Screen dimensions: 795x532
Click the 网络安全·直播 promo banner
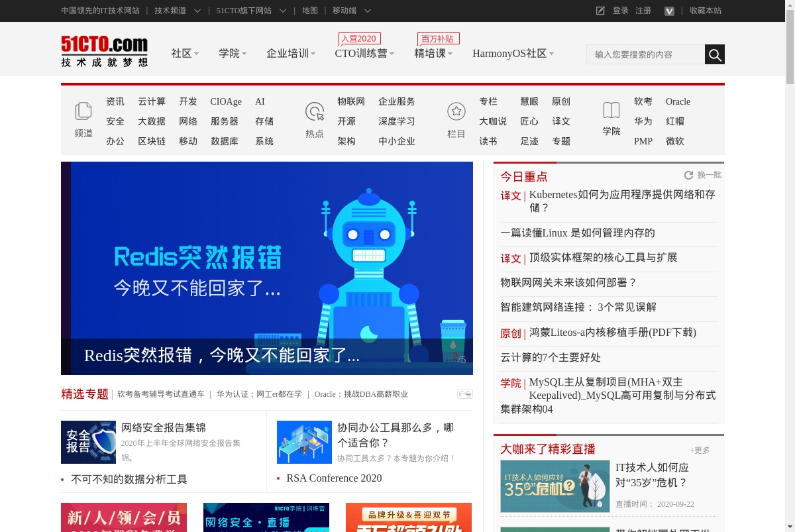pos(266,517)
